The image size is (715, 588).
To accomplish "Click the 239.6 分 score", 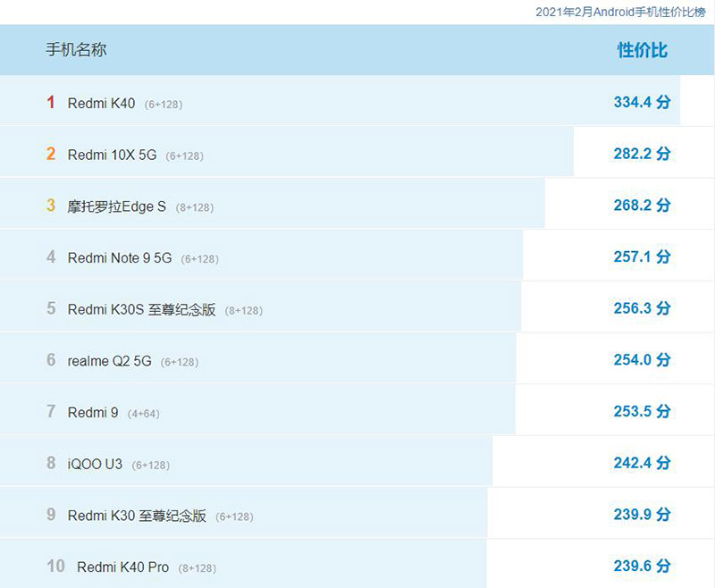I will pos(642,566).
